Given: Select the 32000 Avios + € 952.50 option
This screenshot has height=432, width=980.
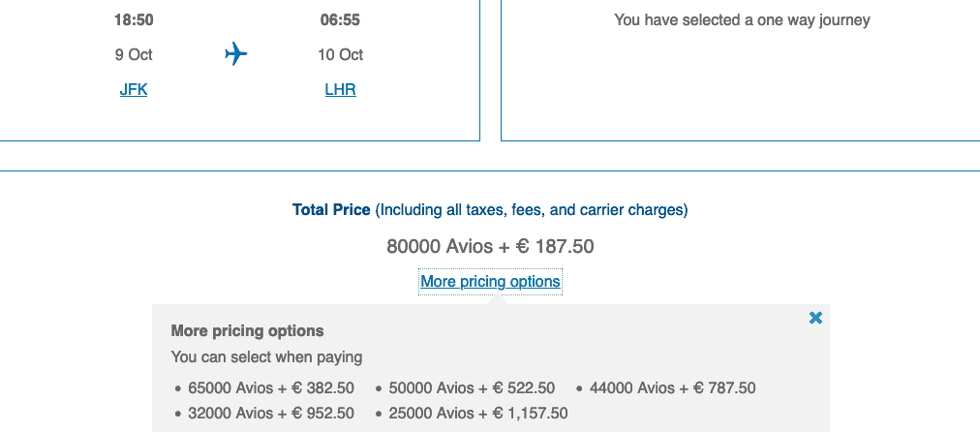Looking at the screenshot, I should [x=271, y=413].
